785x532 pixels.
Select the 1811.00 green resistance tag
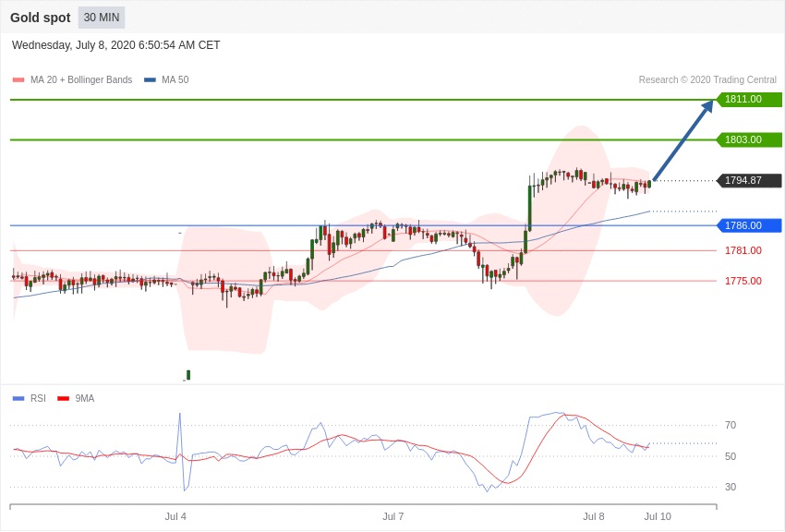tap(749, 100)
